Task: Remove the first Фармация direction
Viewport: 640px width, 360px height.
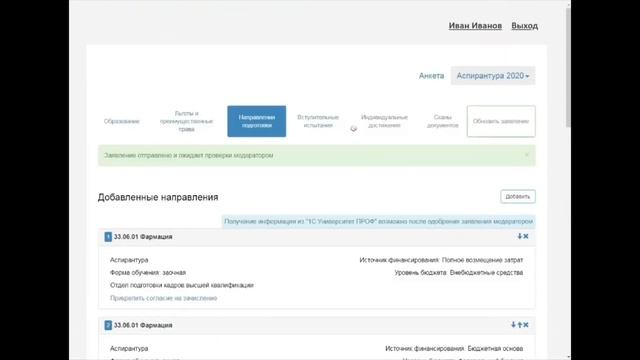Action: point(526,236)
